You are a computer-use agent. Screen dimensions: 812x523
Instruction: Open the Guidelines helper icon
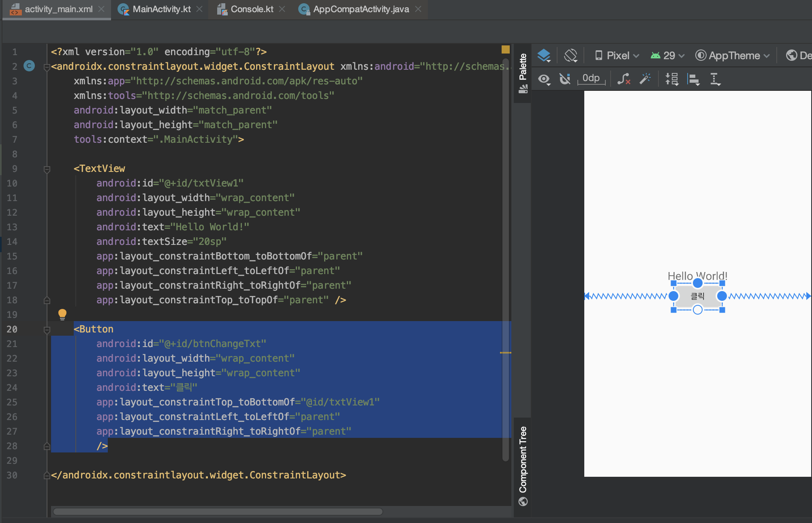(715, 79)
